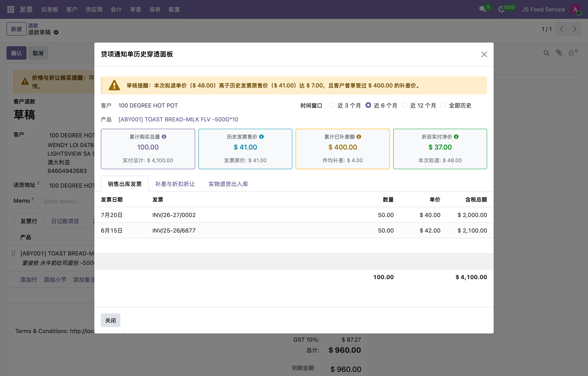Go to previous record arrow
Viewport: 588px width, 376px height.
pyautogui.click(x=561, y=29)
